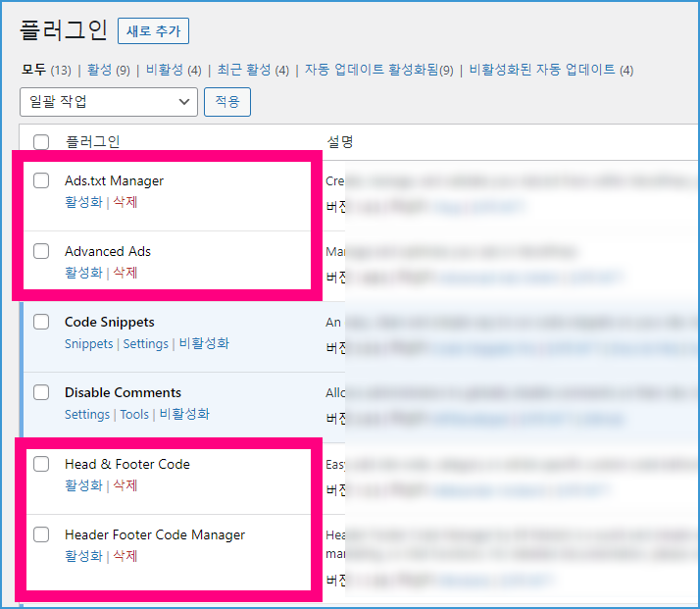The height and width of the screenshot is (609, 700).
Task: Activate Advanced Ads via 활성화 link
Action: coord(83,273)
